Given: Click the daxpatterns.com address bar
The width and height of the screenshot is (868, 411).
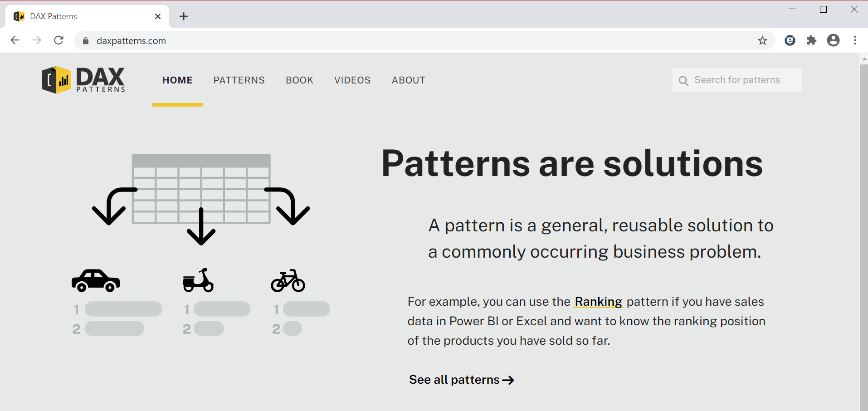Looking at the screenshot, I should [424, 40].
